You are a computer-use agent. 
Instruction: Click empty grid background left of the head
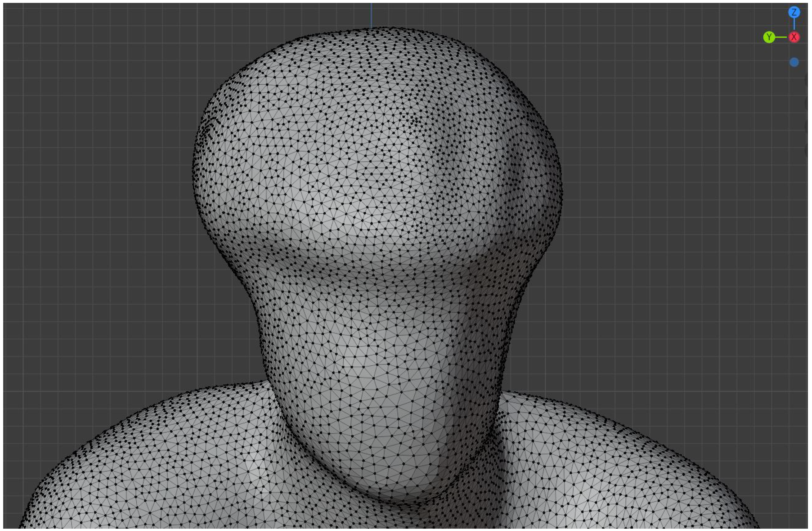pyautogui.click(x=102, y=171)
